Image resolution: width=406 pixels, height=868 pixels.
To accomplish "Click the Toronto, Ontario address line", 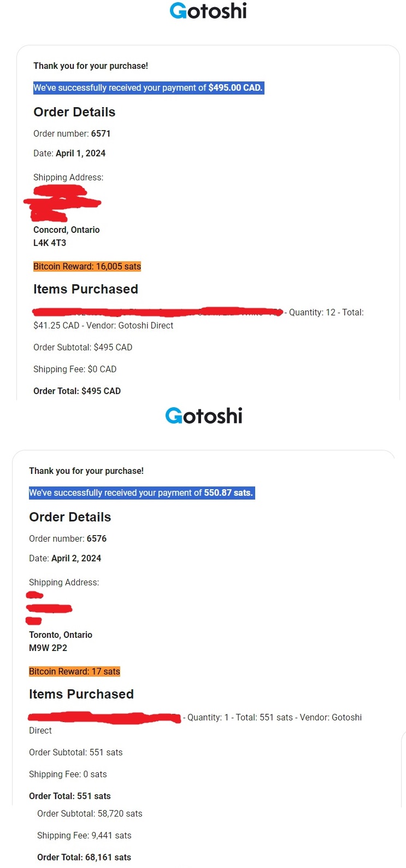I will [x=61, y=635].
